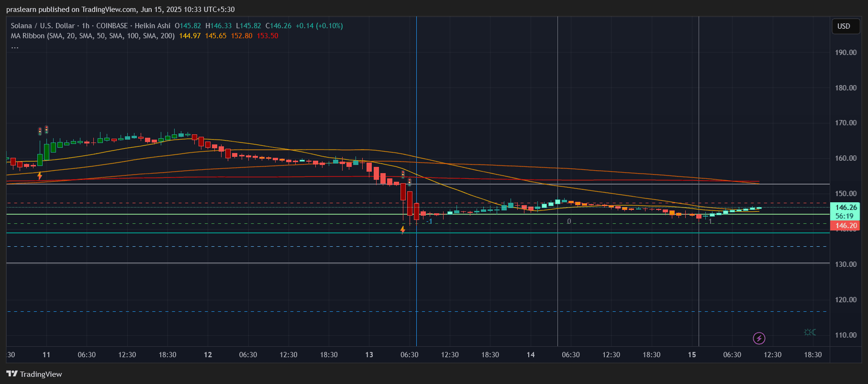This screenshot has width=868, height=384.
Task: Click the teal sun and moon icon
Action: (x=810, y=332)
